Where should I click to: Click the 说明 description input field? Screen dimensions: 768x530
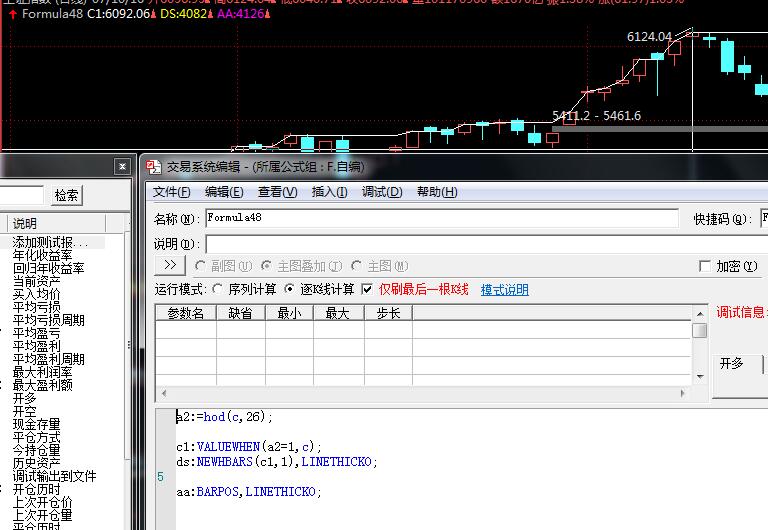point(486,244)
